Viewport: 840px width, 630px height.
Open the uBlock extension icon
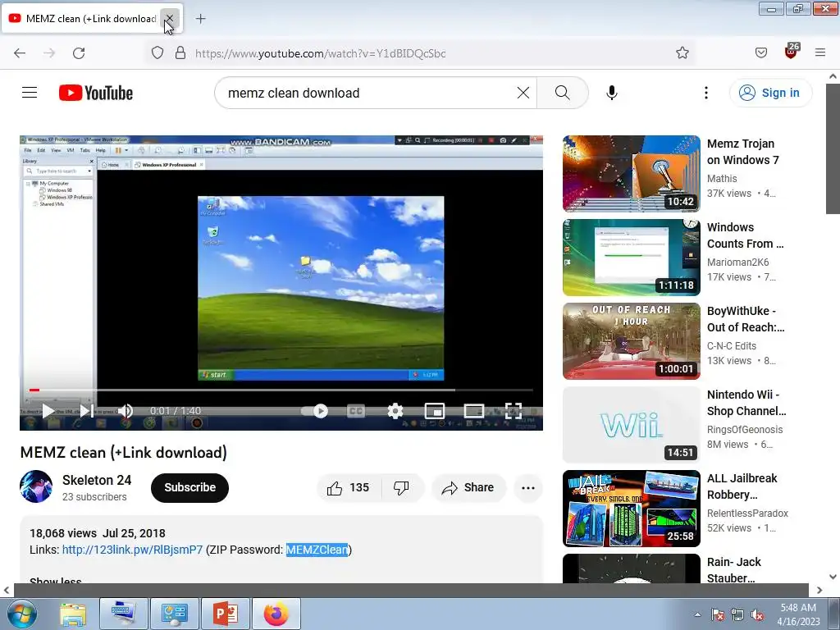tap(792, 52)
